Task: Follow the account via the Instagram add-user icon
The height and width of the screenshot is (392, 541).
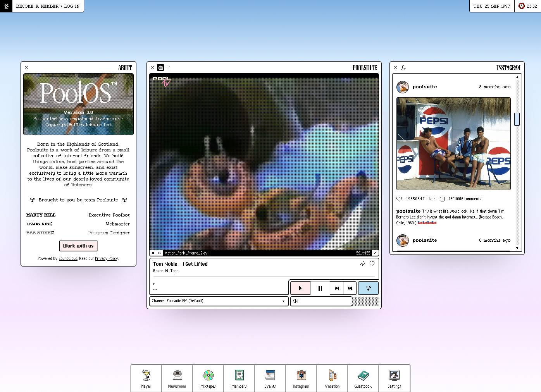Action: 403,68
